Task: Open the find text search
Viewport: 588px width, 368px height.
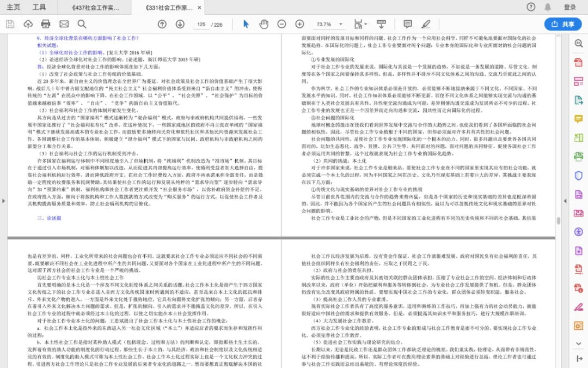Action: tap(82, 25)
